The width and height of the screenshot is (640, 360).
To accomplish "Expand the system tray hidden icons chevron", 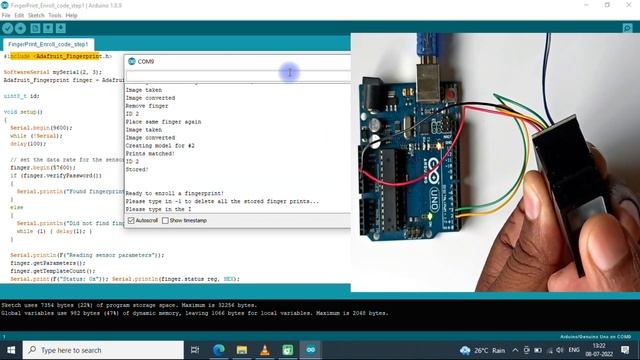I will tap(515, 350).
